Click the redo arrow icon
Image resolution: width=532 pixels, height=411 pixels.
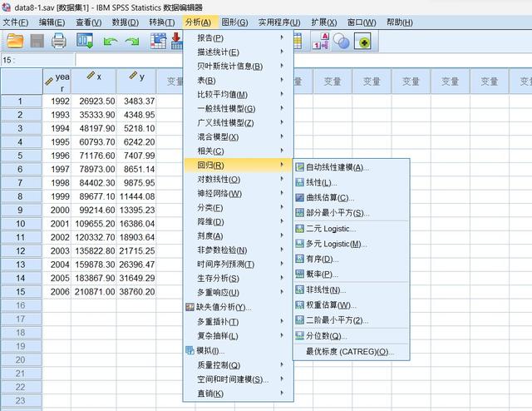click(132, 42)
